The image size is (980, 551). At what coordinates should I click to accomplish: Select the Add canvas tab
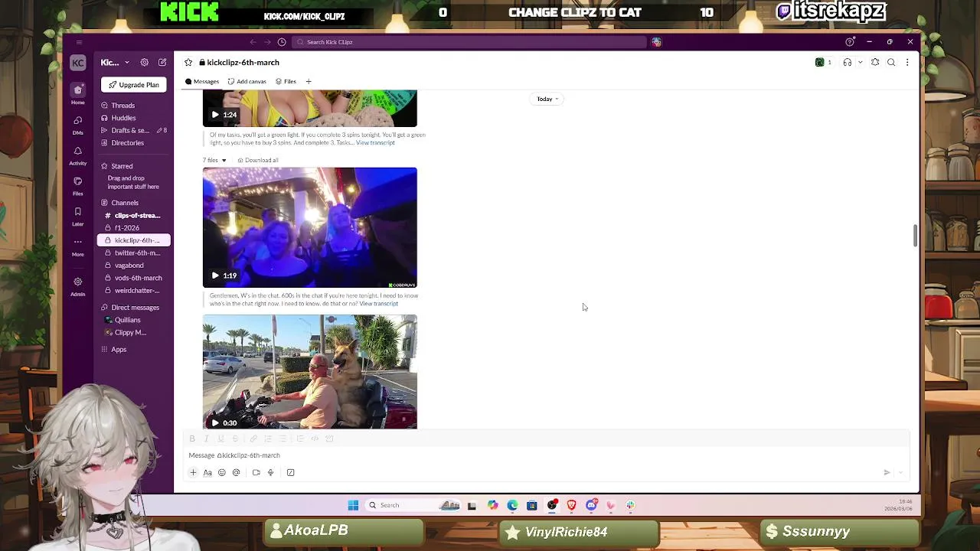tap(247, 82)
